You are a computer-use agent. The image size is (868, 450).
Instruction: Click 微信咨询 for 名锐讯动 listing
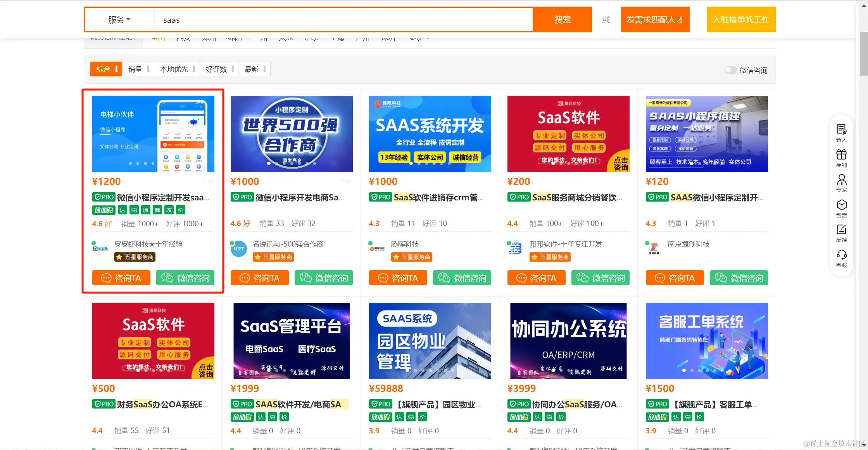(x=324, y=278)
